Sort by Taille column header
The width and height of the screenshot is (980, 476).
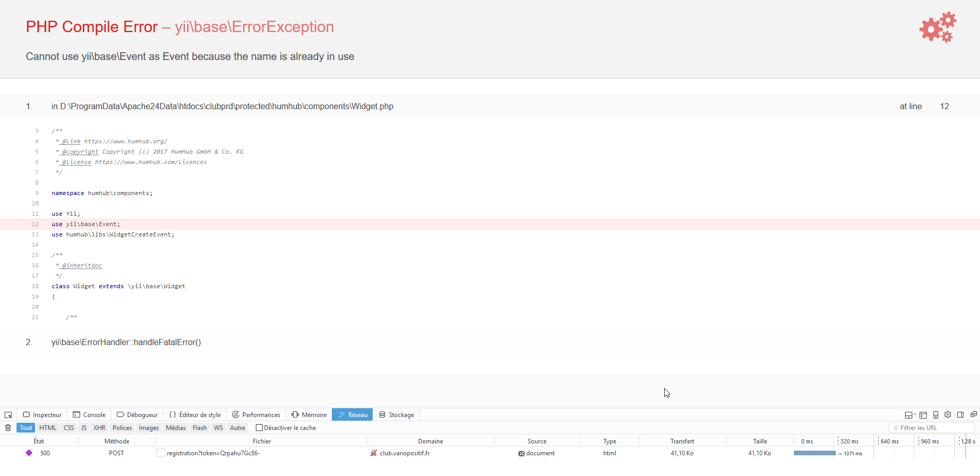tap(760, 441)
